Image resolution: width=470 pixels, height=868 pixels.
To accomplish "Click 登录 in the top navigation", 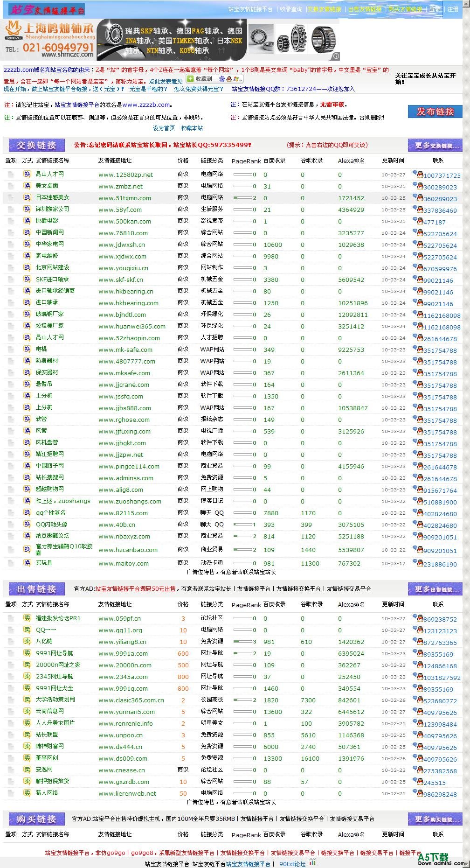I will pyautogui.click(x=435, y=9).
